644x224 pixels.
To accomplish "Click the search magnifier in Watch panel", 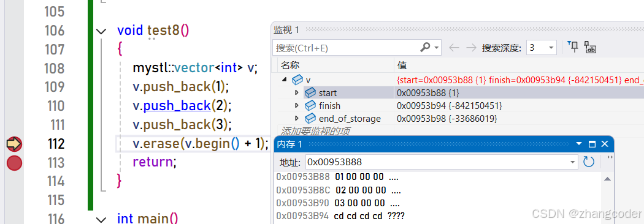I will coord(425,48).
